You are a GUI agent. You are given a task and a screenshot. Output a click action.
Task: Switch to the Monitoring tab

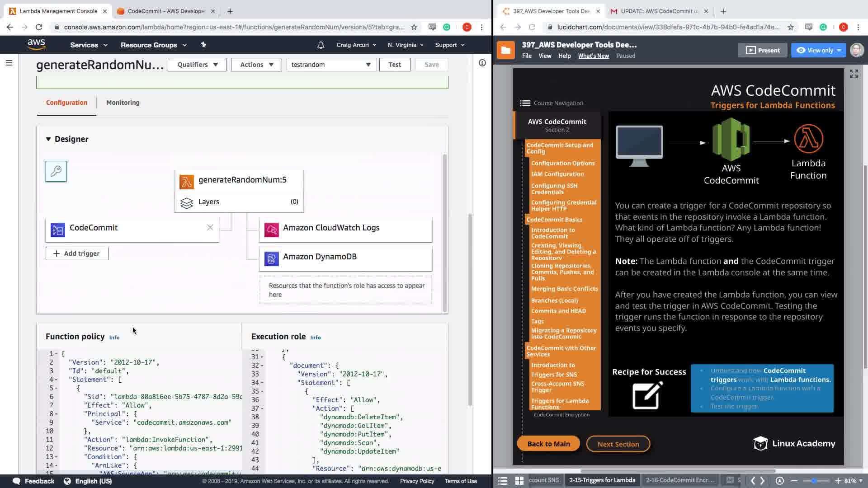123,103
